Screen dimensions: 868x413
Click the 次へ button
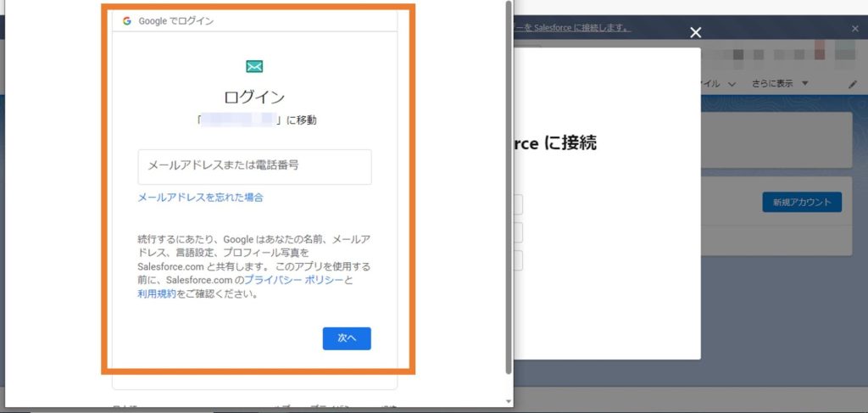[x=347, y=338]
